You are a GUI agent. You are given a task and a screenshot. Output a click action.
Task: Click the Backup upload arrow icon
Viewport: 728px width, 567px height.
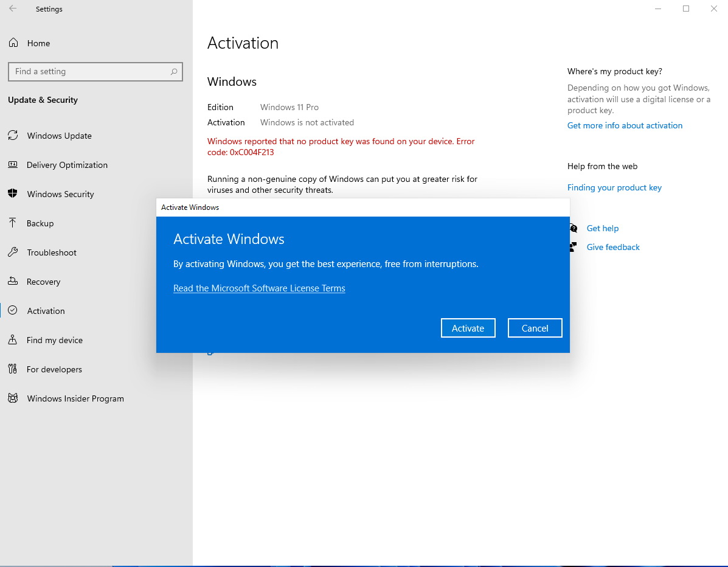(13, 223)
